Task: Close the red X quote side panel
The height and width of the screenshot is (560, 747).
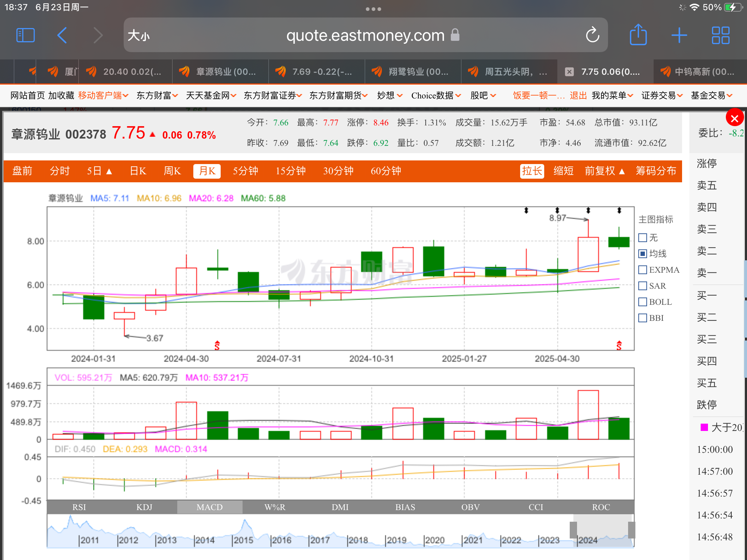Action: pos(734,118)
